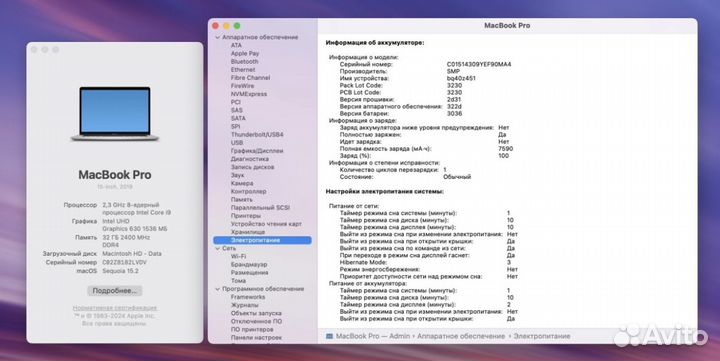Open the PCI entry
Image resolution: width=720 pixels, height=361 pixels.
point(236,102)
